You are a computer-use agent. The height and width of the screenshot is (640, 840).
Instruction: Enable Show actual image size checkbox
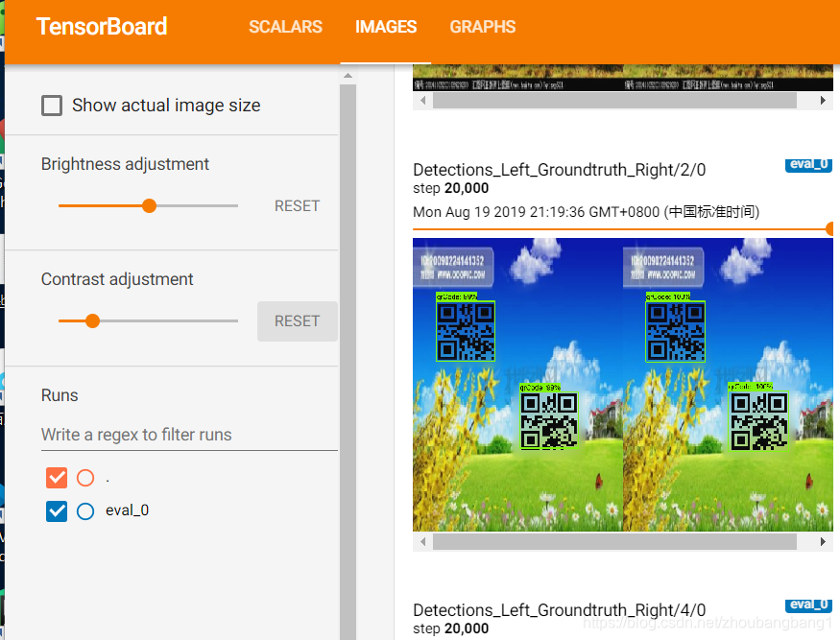tap(52, 106)
